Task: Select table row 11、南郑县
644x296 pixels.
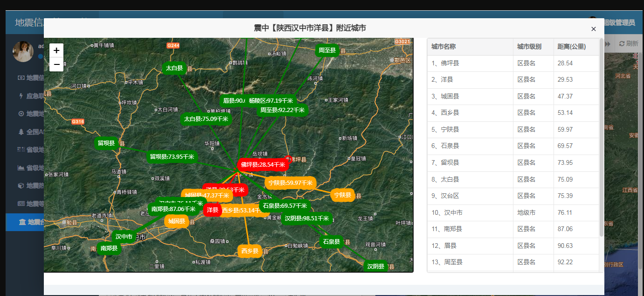Action: tap(513, 229)
